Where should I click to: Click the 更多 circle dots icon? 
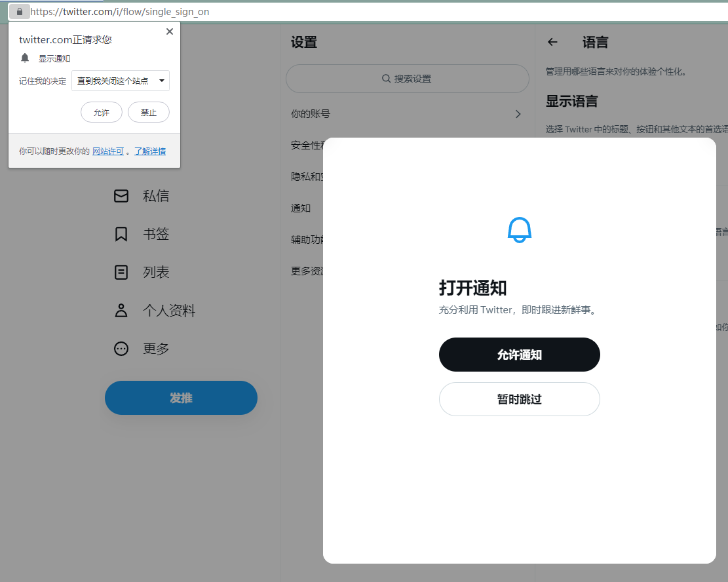pyautogui.click(x=121, y=349)
